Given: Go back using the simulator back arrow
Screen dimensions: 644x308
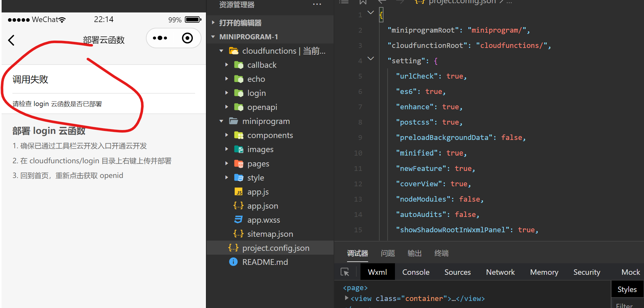Looking at the screenshot, I should [x=11, y=40].
